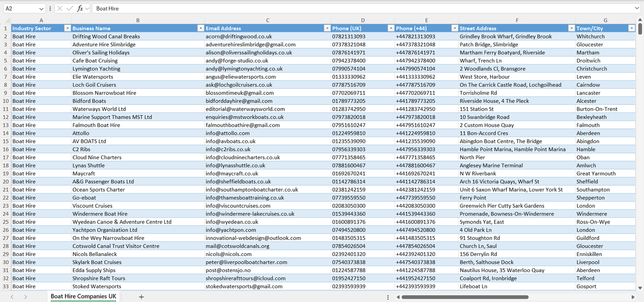Click the Falmouth Boat Hire cell

click(x=138, y=125)
